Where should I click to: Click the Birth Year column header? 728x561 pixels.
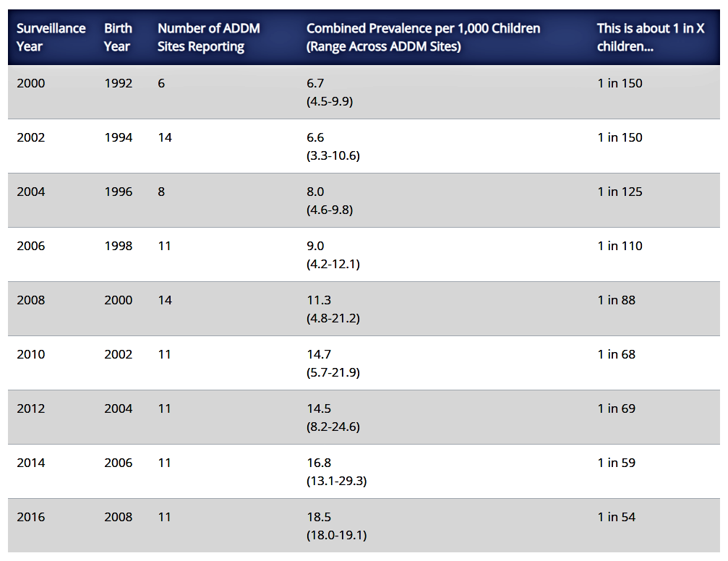tap(118, 38)
